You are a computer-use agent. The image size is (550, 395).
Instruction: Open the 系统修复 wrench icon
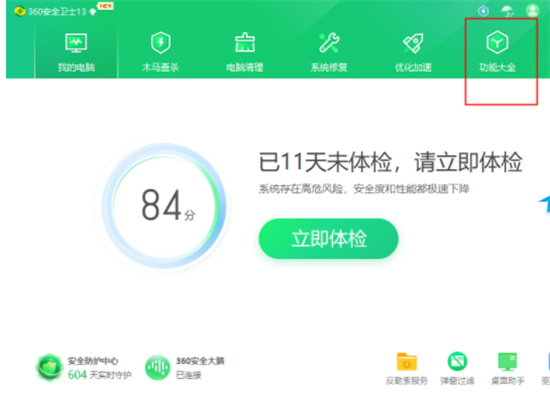click(329, 42)
